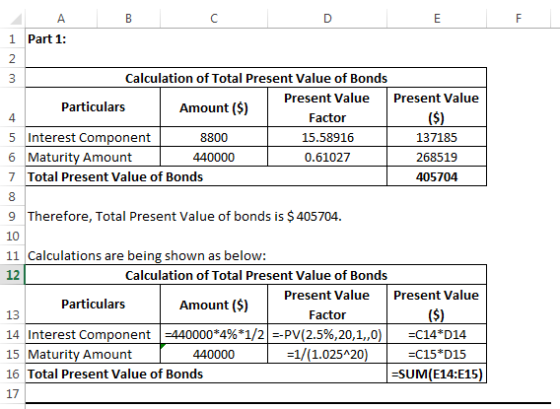Select column B header
Viewport: 560px width, 409px height.
coord(129,18)
